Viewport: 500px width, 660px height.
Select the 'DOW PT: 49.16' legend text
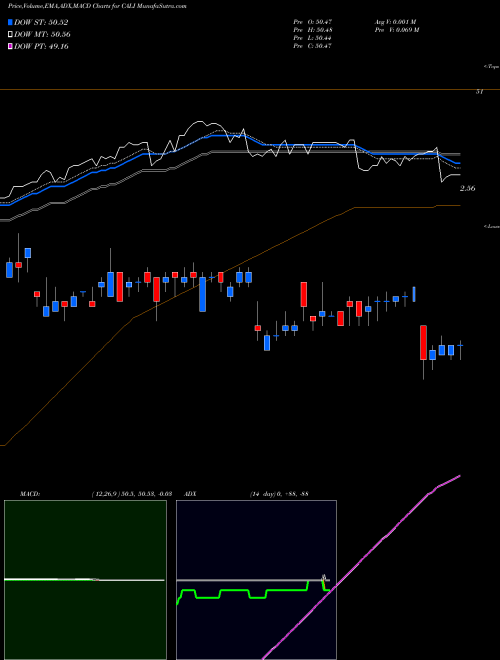point(41,46)
